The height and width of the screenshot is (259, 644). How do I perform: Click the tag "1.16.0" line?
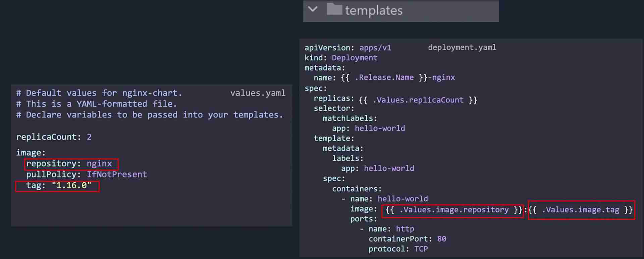tap(59, 185)
